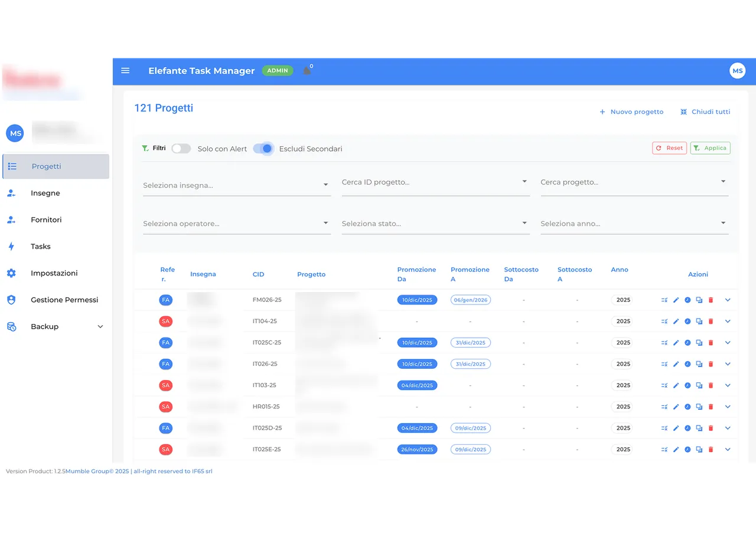Disable the Escludi Secondari toggle
The image size is (756, 537).
click(x=263, y=148)
